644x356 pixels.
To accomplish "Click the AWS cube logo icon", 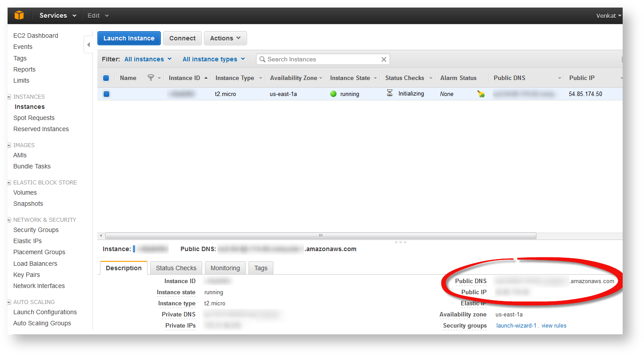I will [18, 15].
